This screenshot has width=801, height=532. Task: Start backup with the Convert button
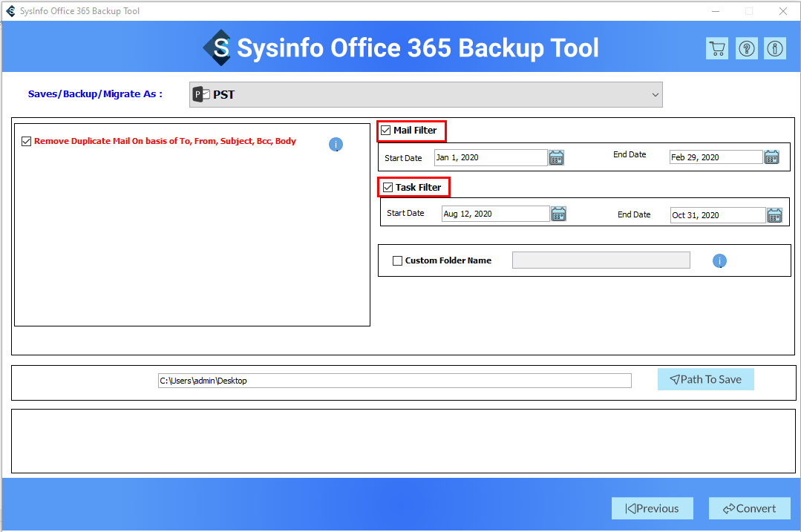pos(749,508)
